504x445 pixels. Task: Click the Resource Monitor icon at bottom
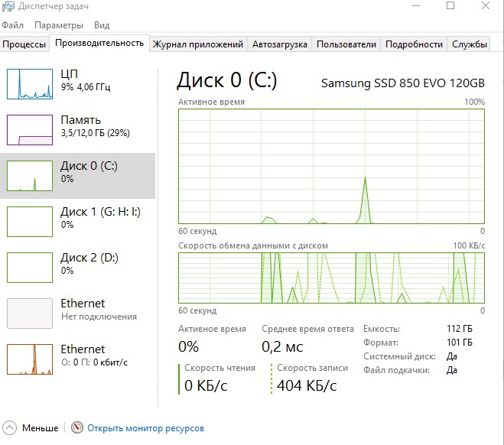(x=77, y=428)
